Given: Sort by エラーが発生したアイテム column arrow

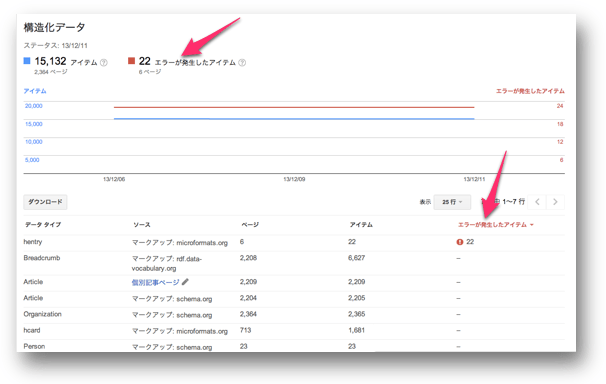Looking at the screenshot, I should 532,225.
